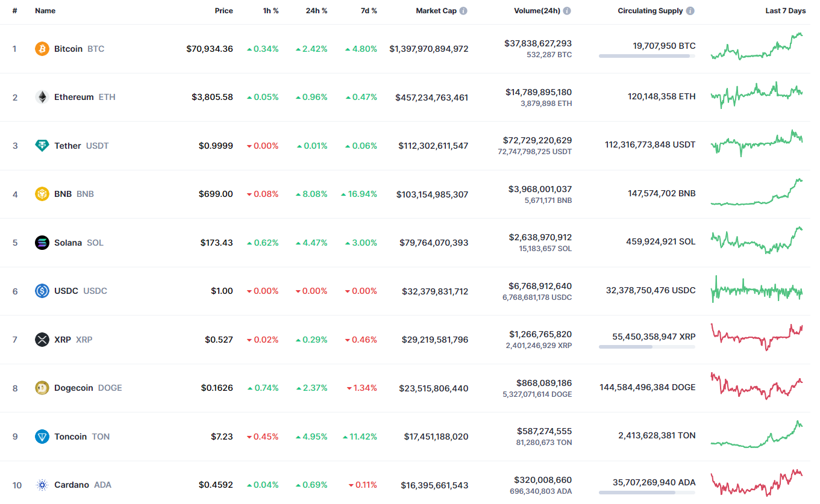Open Ethereum's 24h volume link
820x504 pixels.
click(x=539, y=92)
